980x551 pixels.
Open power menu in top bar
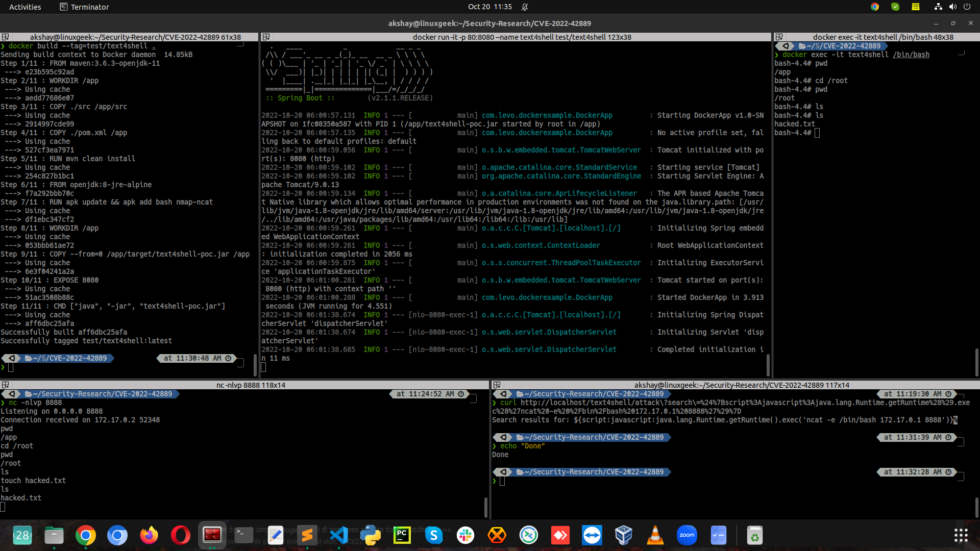(967, 7)
